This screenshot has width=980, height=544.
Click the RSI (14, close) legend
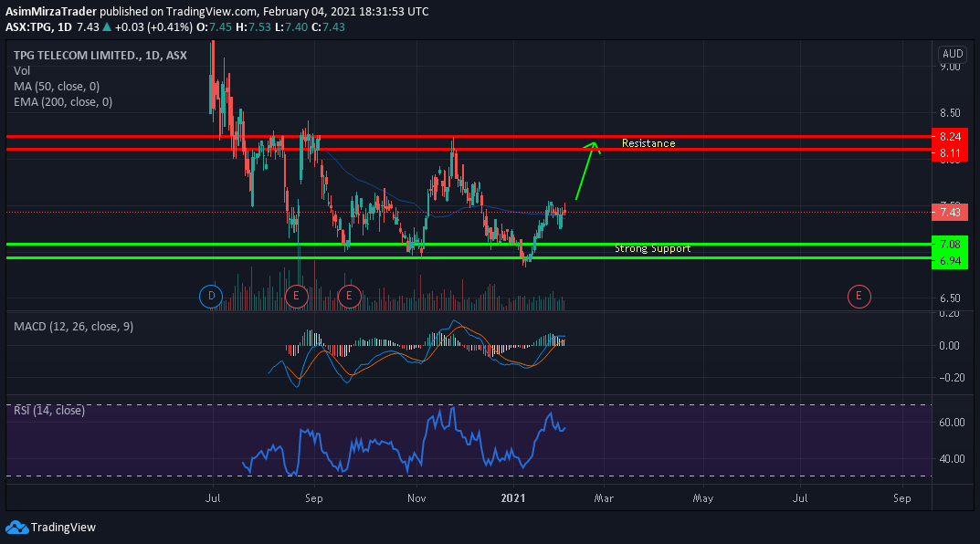click(49, 411)
